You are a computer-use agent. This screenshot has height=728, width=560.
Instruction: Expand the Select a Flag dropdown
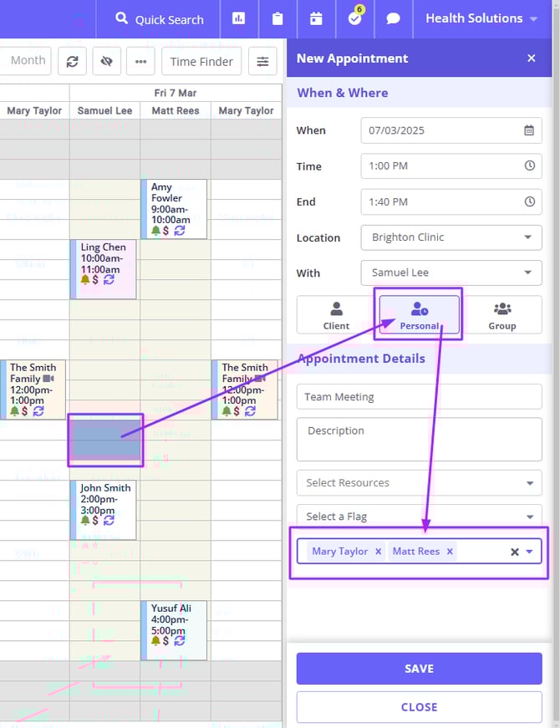click(419, 517)
